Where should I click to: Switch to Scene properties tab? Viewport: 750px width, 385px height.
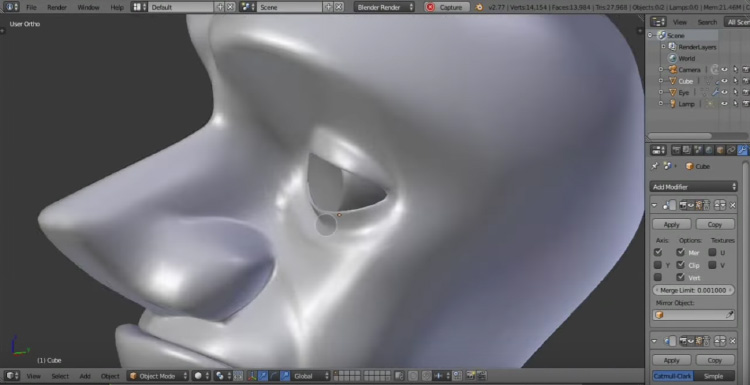pos(698,151)
